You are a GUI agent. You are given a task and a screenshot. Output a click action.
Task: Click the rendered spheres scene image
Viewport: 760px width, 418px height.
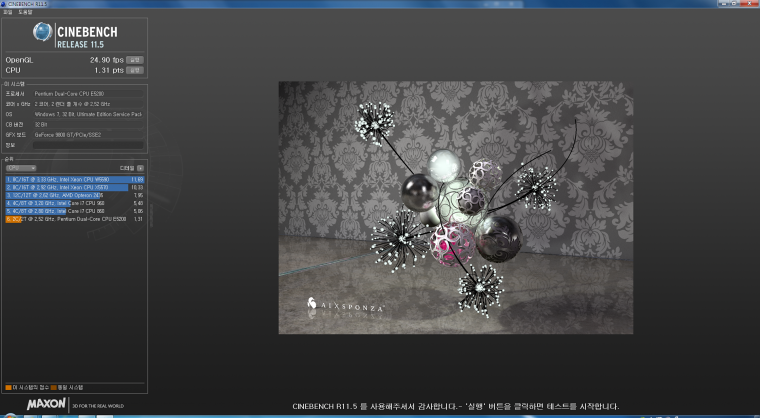pyautogui.click(x=456, y=208)
